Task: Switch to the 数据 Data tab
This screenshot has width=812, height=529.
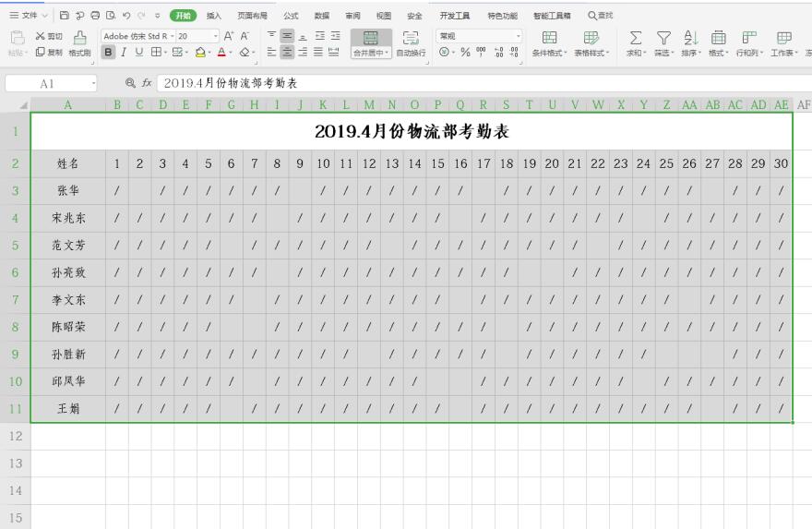Action: 322,16
